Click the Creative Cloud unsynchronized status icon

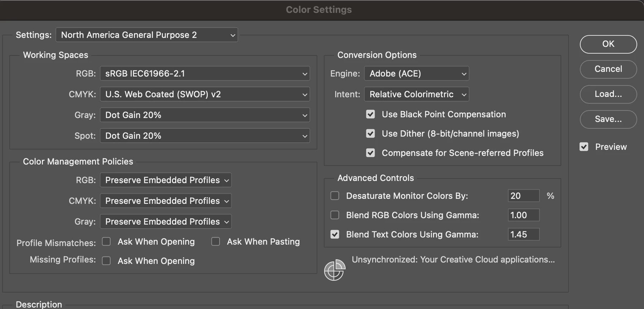pos(335,270)
